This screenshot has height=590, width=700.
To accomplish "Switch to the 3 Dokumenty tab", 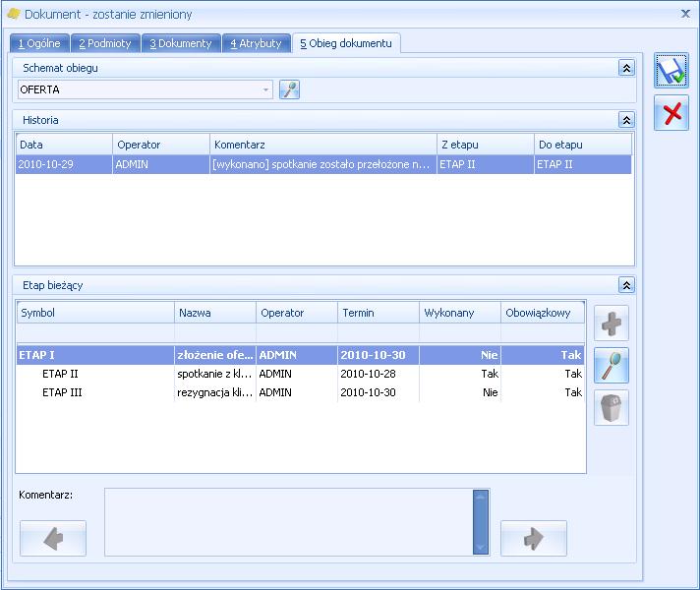I will (x=181, y=44).
